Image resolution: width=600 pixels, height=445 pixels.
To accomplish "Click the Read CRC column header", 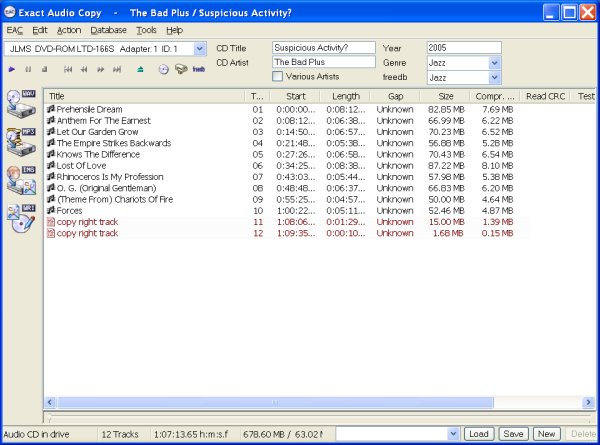I will pyautogui.click(x=545, y=96).
